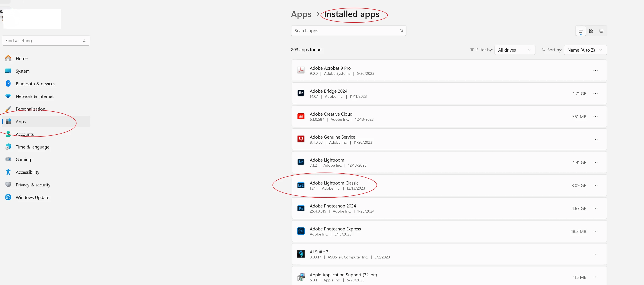Screen dimensions: 644x285
Task: Expand the Filter by All drives dropdown
Action: (x=514, y=50)
